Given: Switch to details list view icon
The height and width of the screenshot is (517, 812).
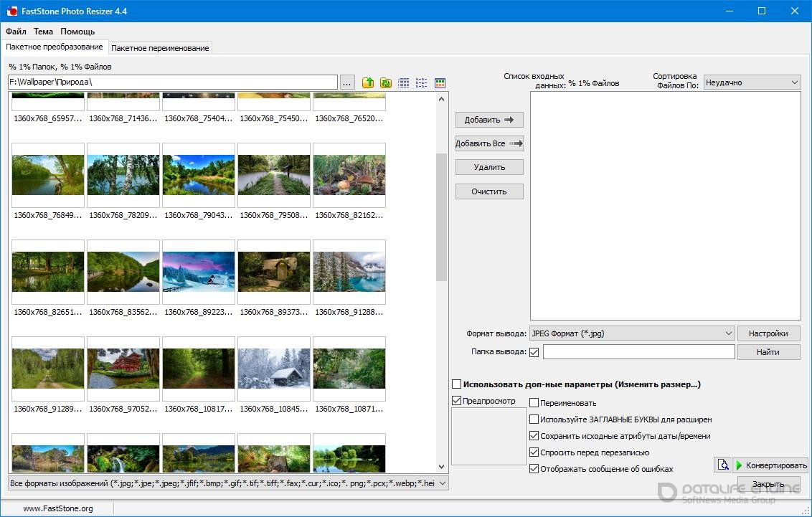Looking at the screenshot, I should pos(404,82).
